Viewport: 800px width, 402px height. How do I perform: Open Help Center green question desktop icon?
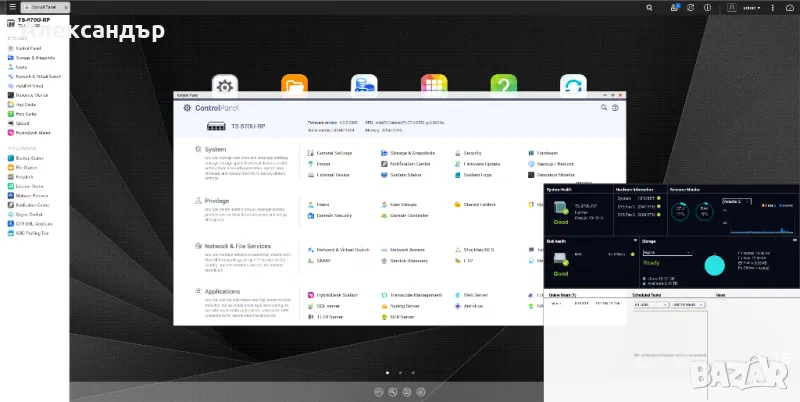tap(504, 86)
